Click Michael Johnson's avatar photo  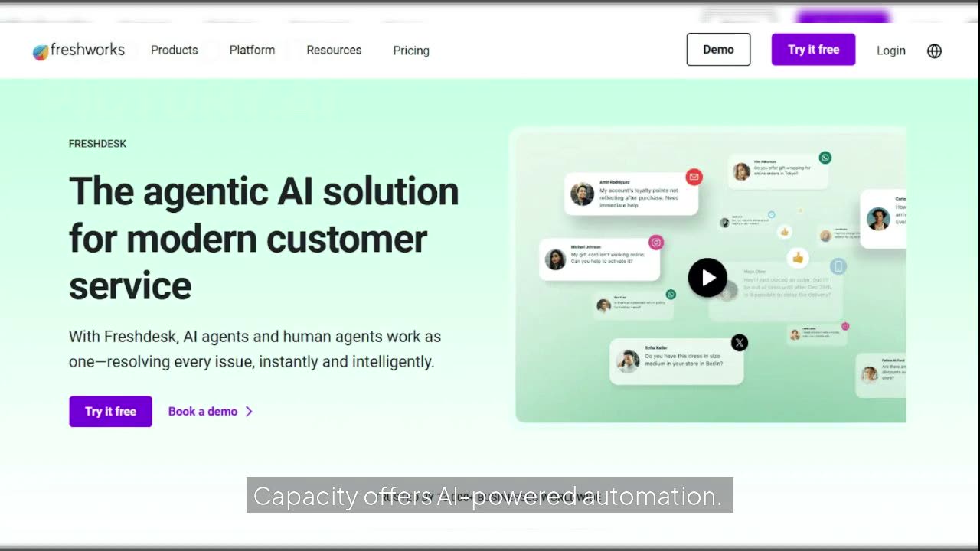pos(555,259)
